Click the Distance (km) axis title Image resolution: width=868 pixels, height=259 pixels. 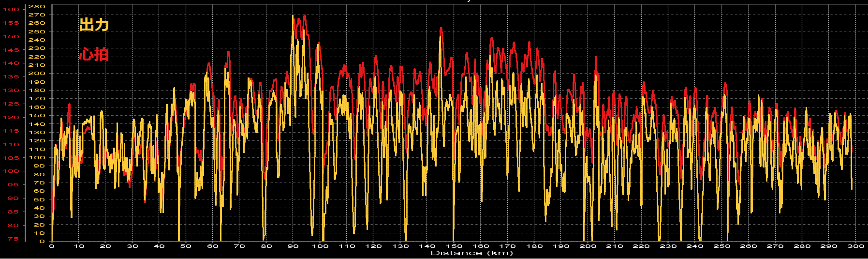click(x=471, y=253)
